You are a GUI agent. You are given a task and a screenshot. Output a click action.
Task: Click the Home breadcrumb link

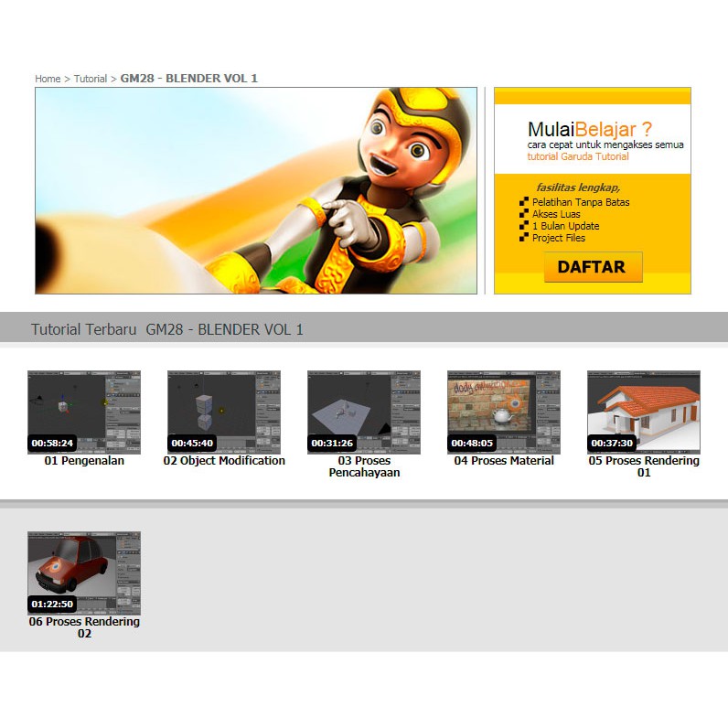[48, 79]
